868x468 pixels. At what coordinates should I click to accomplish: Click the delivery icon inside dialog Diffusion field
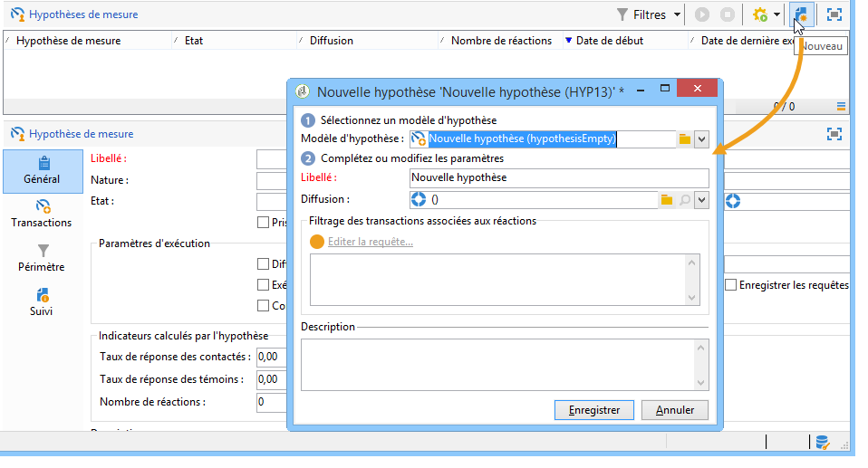[419, 200]
